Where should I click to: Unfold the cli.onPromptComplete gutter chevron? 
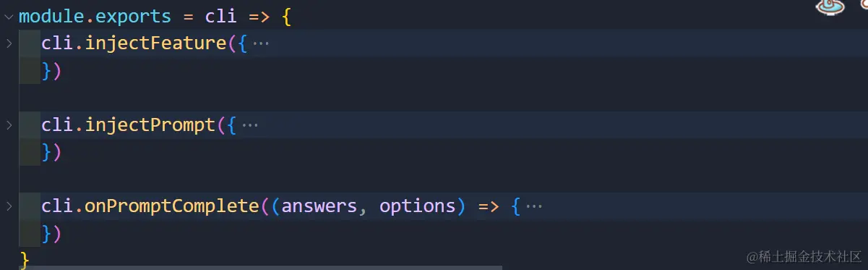click(9, 206)
